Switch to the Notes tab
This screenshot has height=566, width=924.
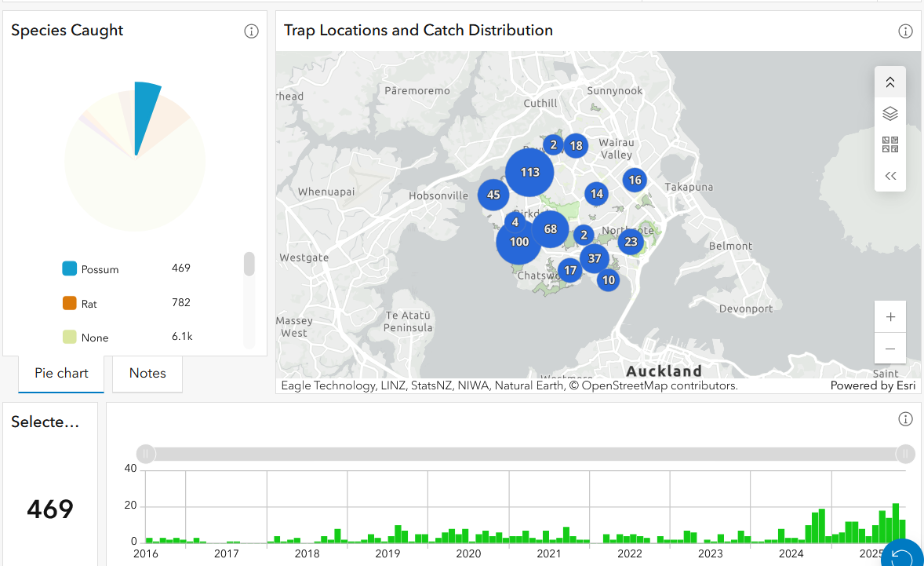coord(147,374)
